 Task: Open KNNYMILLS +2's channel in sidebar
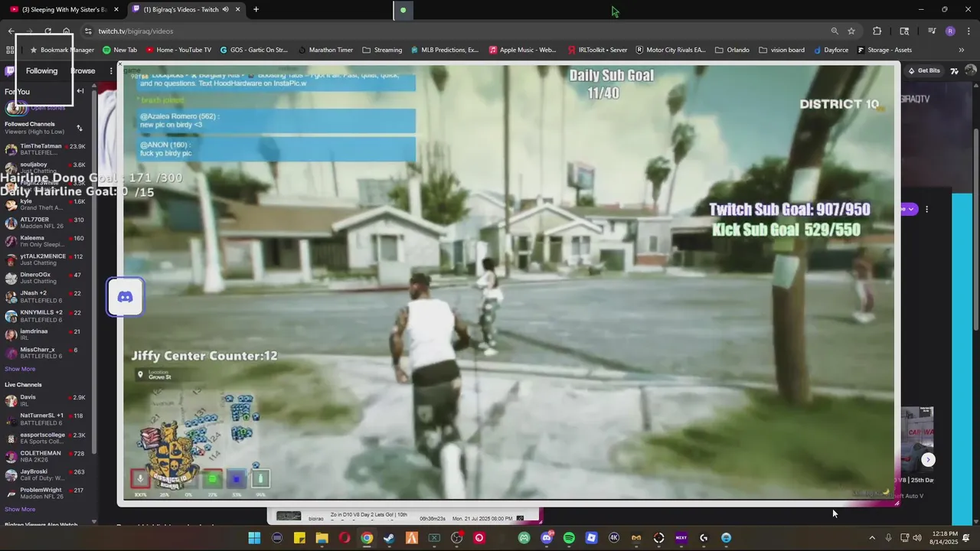46,316
